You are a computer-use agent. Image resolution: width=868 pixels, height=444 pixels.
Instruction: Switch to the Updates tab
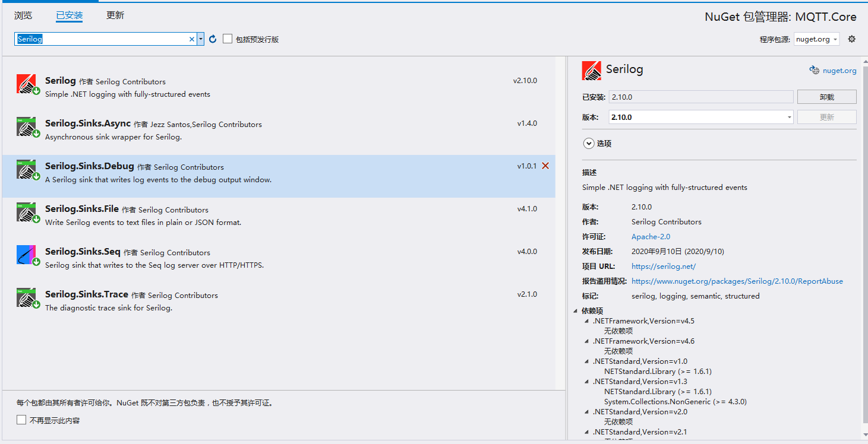[115, 15]
